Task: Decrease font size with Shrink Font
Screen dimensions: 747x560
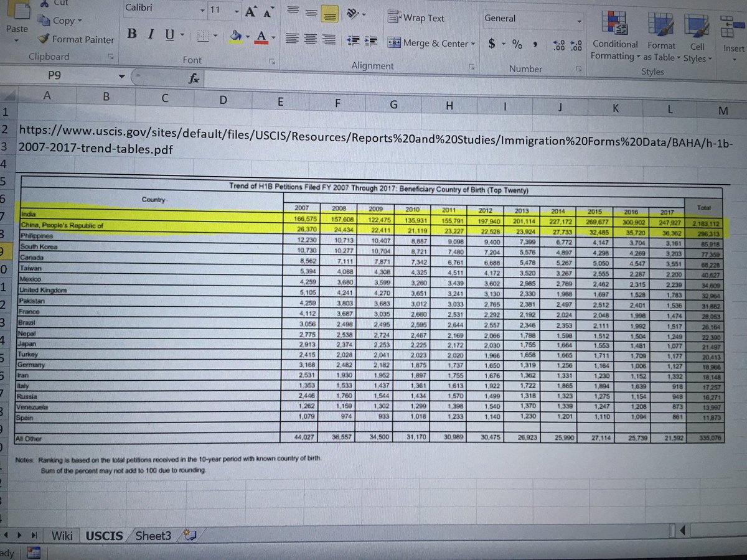Action: click(268, 12)
